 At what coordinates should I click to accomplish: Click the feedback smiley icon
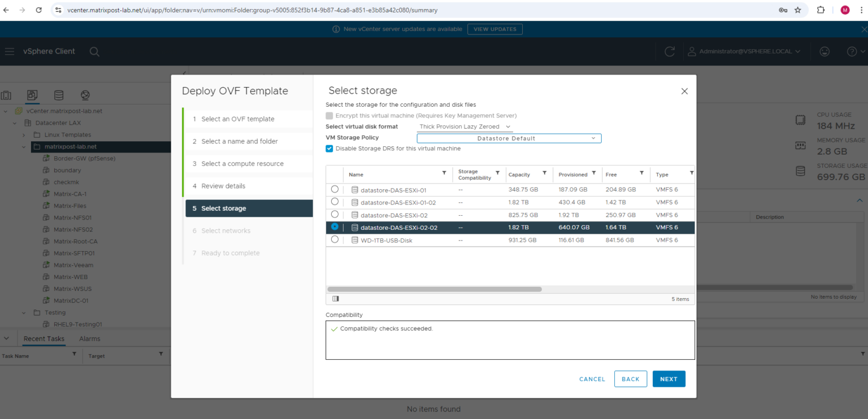tap(824, 51)
